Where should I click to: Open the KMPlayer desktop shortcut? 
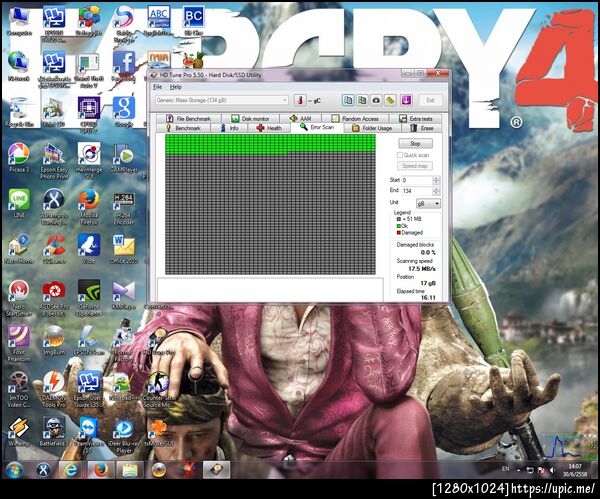pos(123,295)
